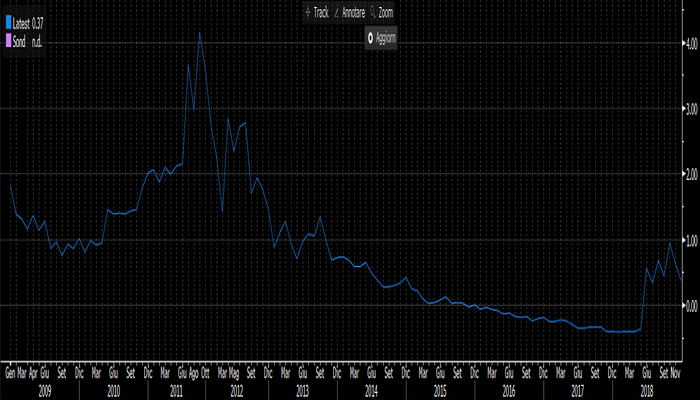Click the Track crosshair icon
Viewport: 700px width, 400px height.
308,13
